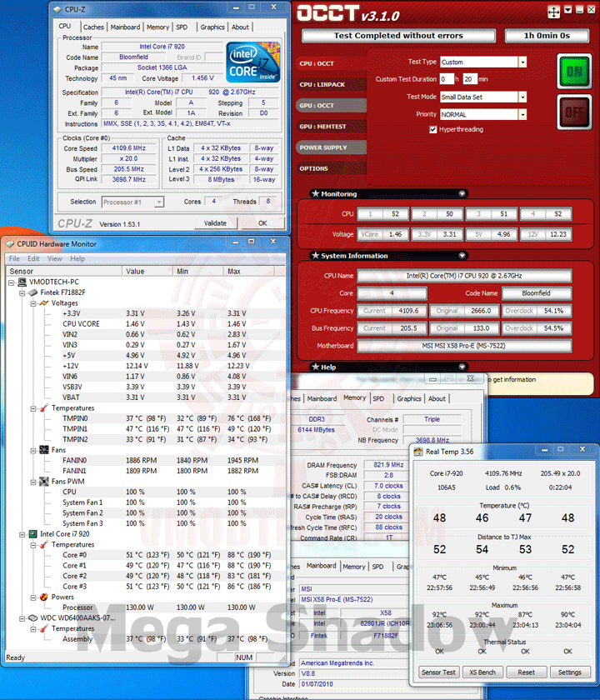Open the OPTIONS tab in OCCT
600x700 pixels.
[331, 168]
